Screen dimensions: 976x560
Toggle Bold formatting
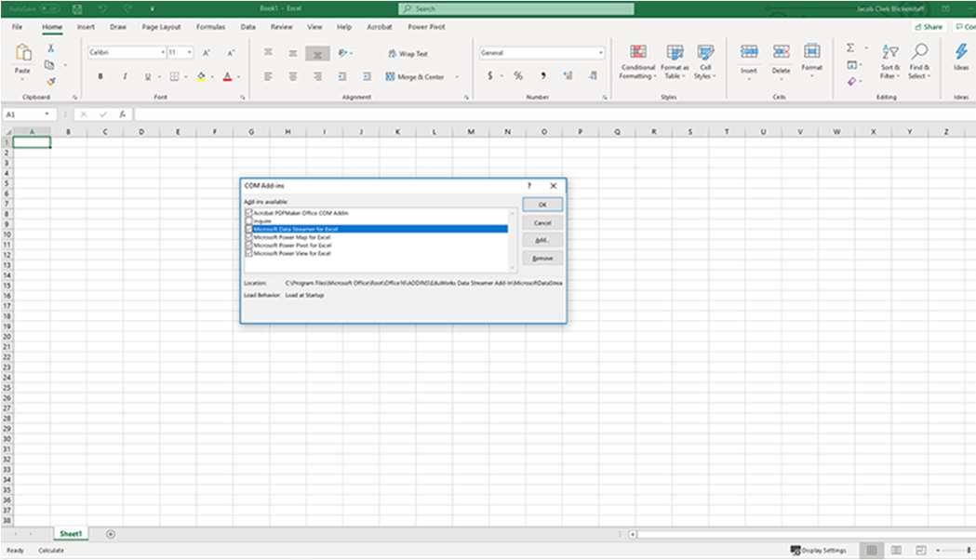point(100,76)
